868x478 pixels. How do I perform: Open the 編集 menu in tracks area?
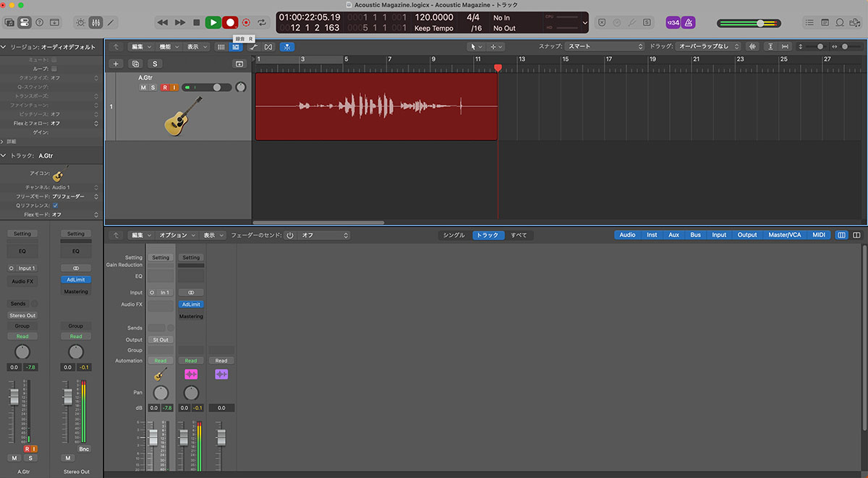140,46
